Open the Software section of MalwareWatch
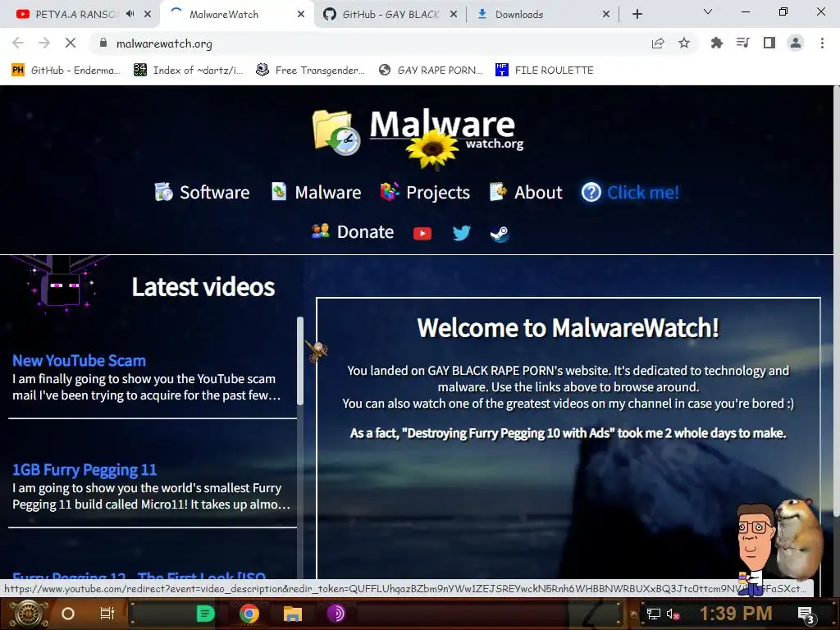Image resolution: width=840 pixels, height=630 pixels. pyautogui.click(x=214, y=192)
